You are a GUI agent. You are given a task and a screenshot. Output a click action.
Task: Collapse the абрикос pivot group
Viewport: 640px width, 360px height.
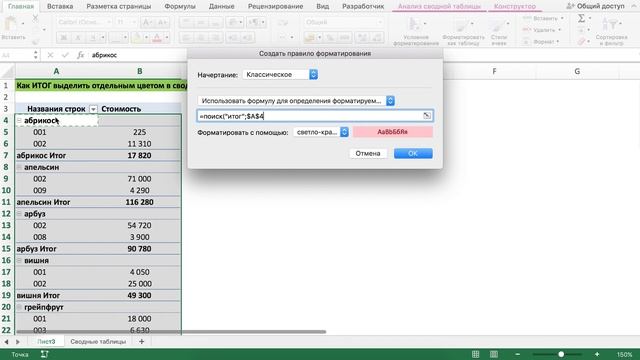tap(19, 120)
